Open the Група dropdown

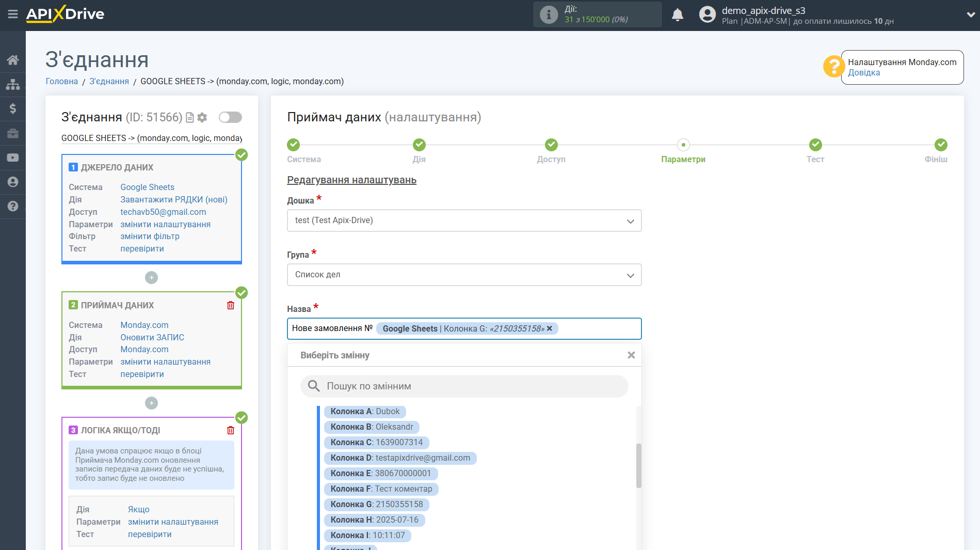click(x=464, y=275)
